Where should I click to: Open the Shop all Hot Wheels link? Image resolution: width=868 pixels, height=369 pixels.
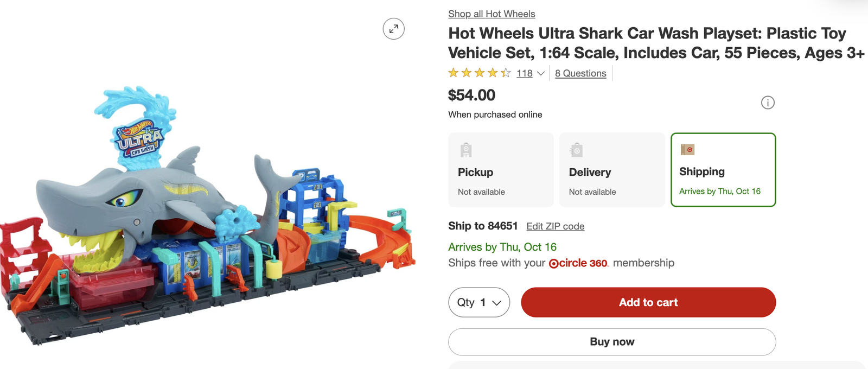492,14
